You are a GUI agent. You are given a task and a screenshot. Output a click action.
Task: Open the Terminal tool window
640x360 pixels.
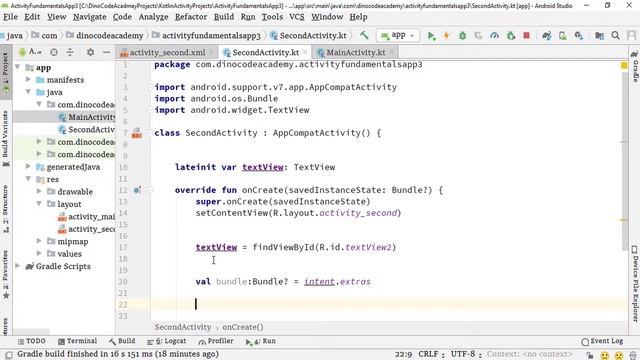(x=78, y=341)
